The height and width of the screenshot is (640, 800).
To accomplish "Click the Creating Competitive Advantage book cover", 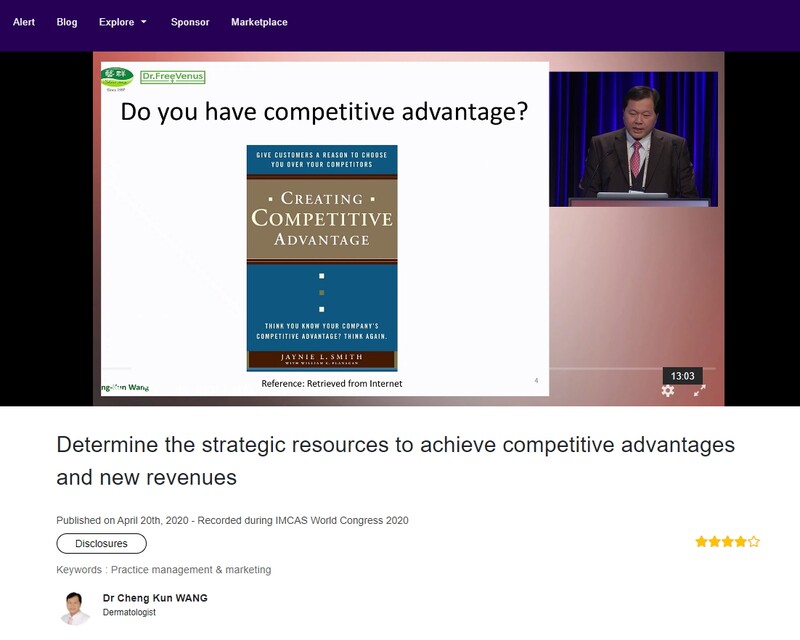I will (x=322, y=258).
